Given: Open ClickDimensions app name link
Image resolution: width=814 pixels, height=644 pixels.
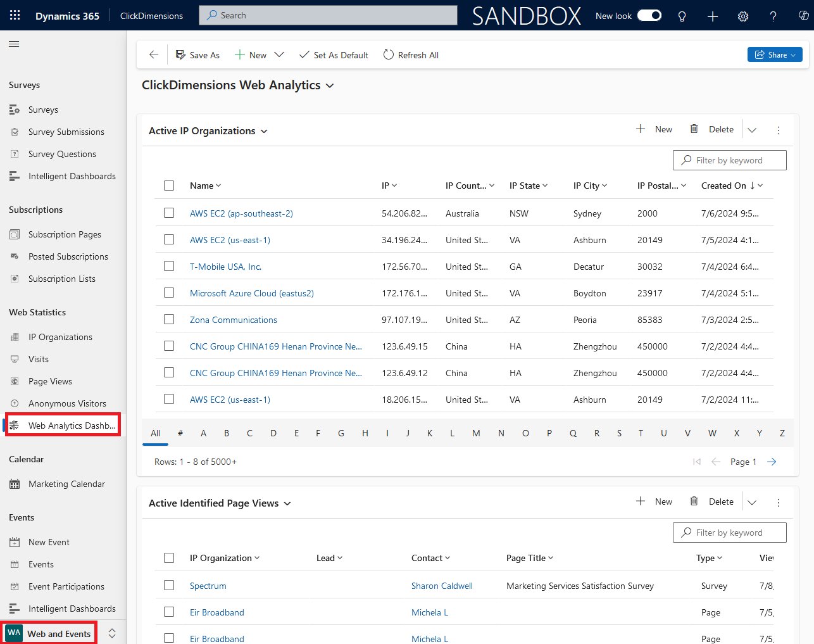Looking at the screenshot, I should (151, 16).
